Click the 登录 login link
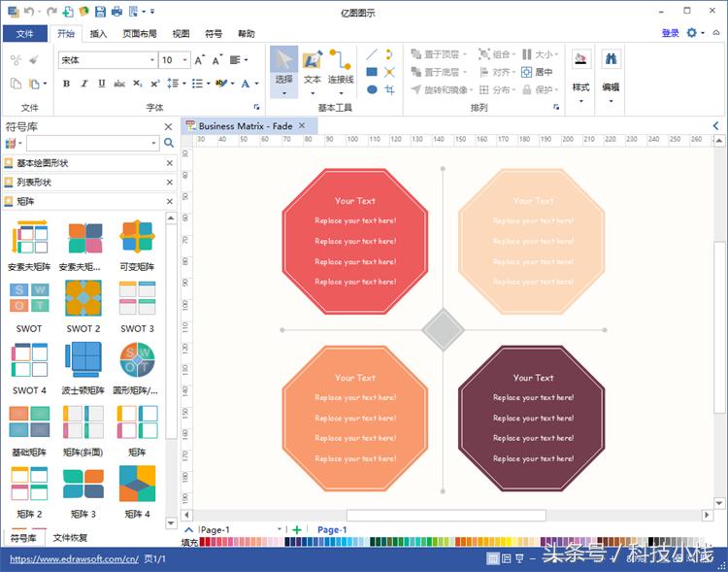 pos(670,33)
